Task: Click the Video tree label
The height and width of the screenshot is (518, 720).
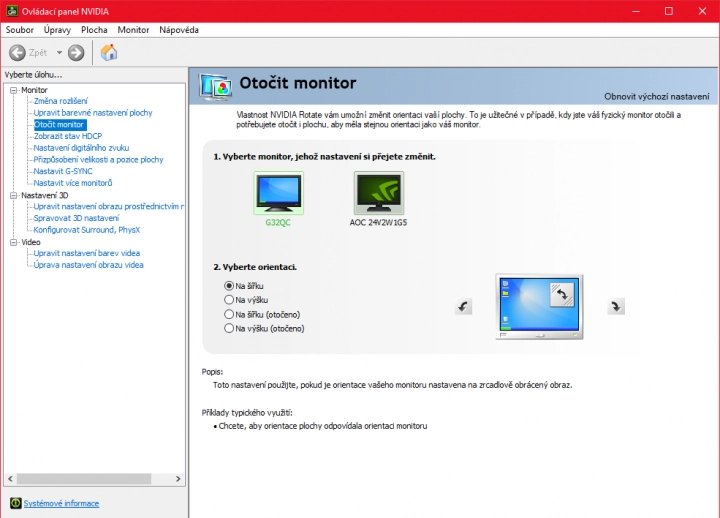Action: click(31, 242)
